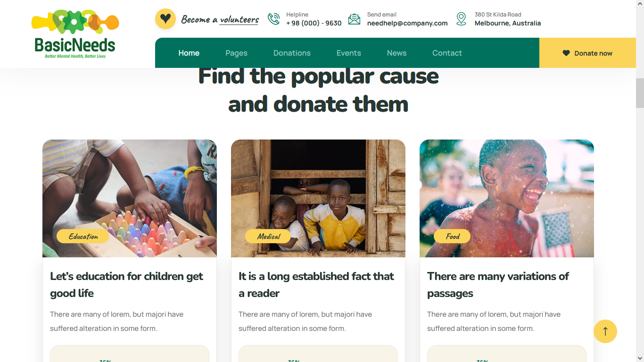Image resolution: width=644 pixels, height=362 pixels.
Task: Click the helpline phone icon
Action: [x=273, y=19]
